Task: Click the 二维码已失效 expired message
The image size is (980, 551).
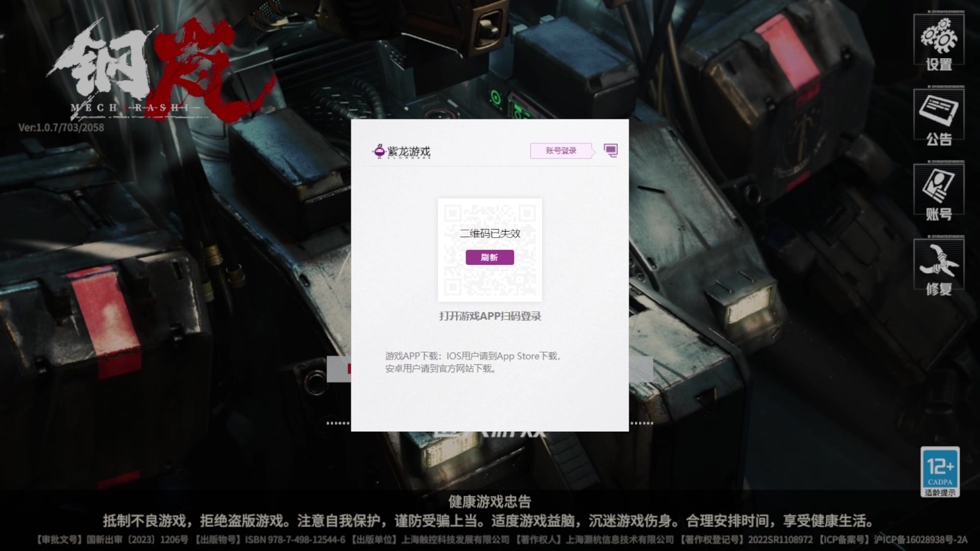Action: pos(489,234)
